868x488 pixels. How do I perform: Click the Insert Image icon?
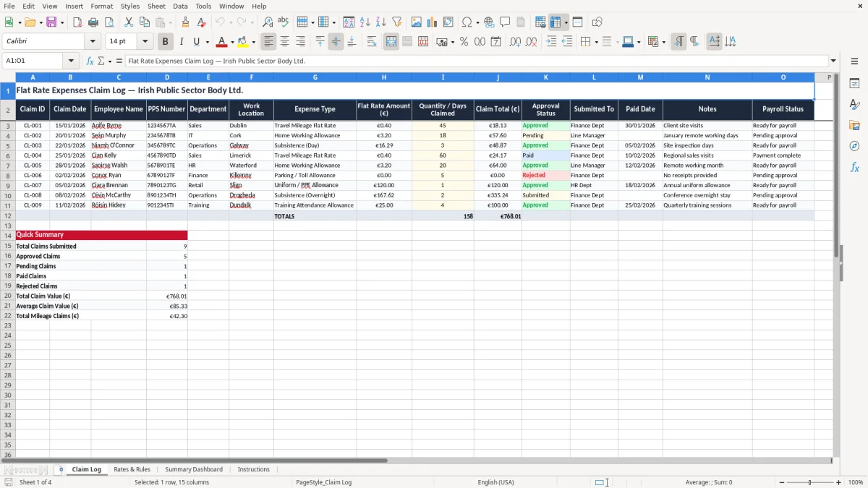pyautogui.click(x=417, y=22)
